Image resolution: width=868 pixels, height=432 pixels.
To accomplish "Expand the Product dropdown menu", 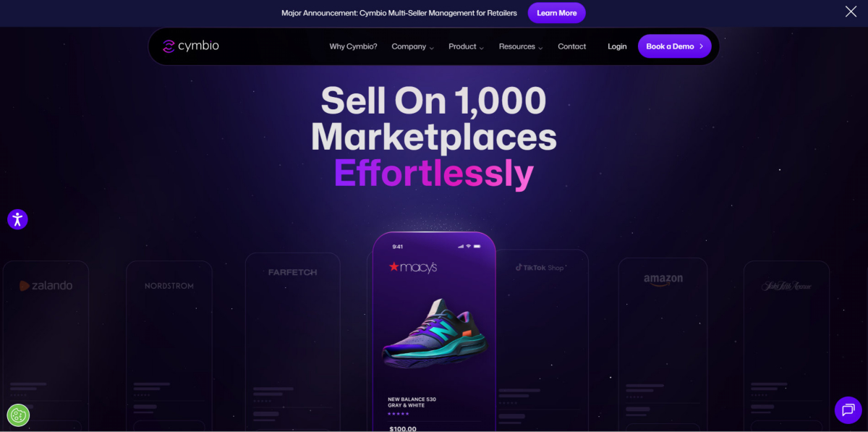I will tap(467, 46).
